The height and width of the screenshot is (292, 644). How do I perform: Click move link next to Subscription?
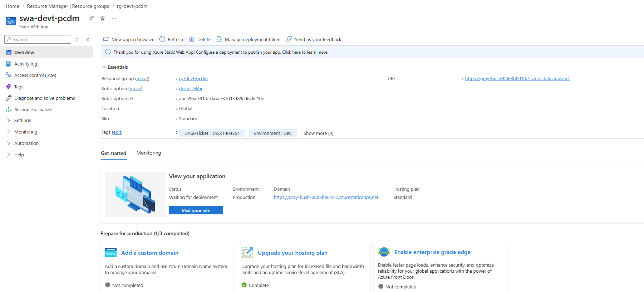[136, 88]
